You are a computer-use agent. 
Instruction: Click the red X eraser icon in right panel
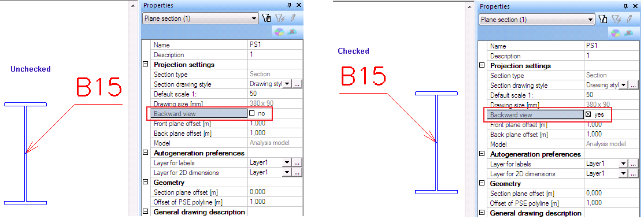coord(628,34)
